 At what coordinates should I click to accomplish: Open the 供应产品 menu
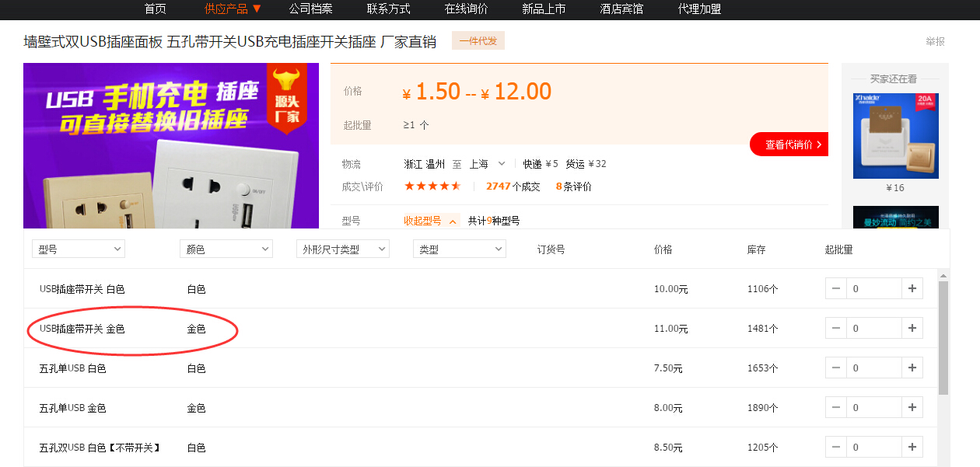233,9
